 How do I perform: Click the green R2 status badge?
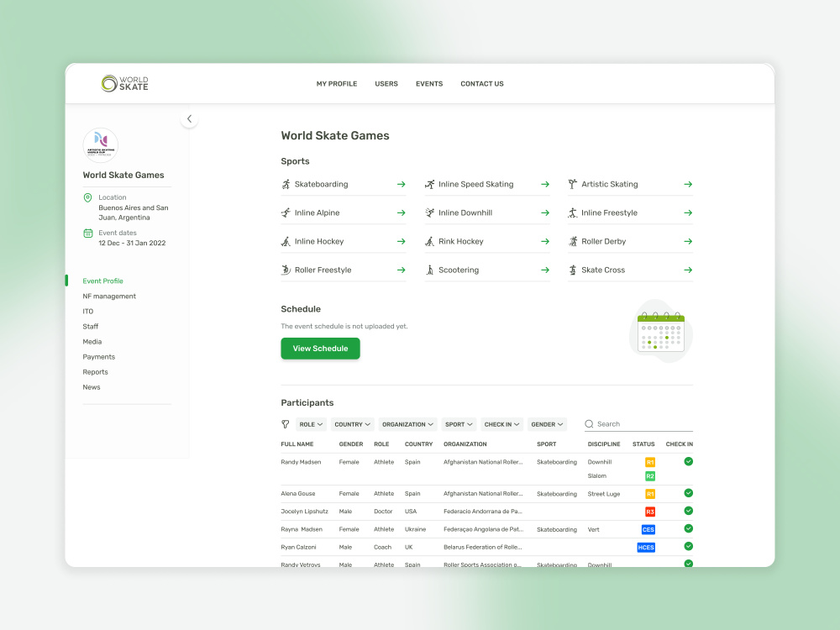650,476
